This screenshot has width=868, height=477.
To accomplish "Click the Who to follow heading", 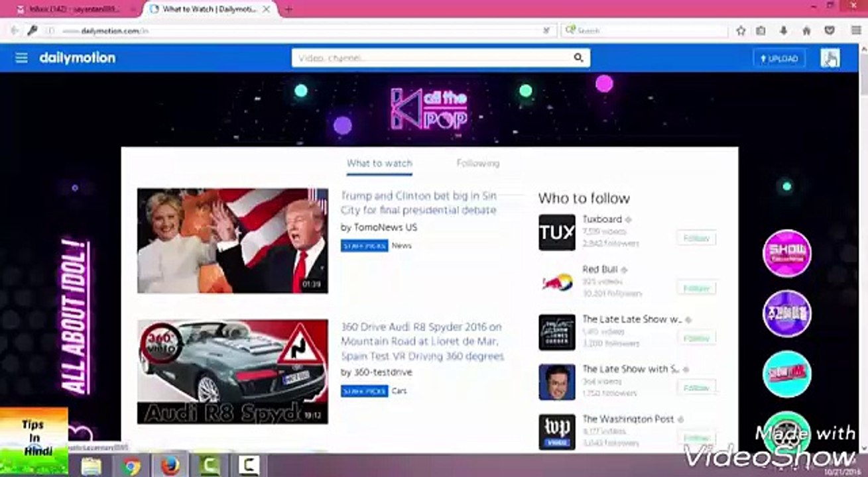I will pos(584,198).
